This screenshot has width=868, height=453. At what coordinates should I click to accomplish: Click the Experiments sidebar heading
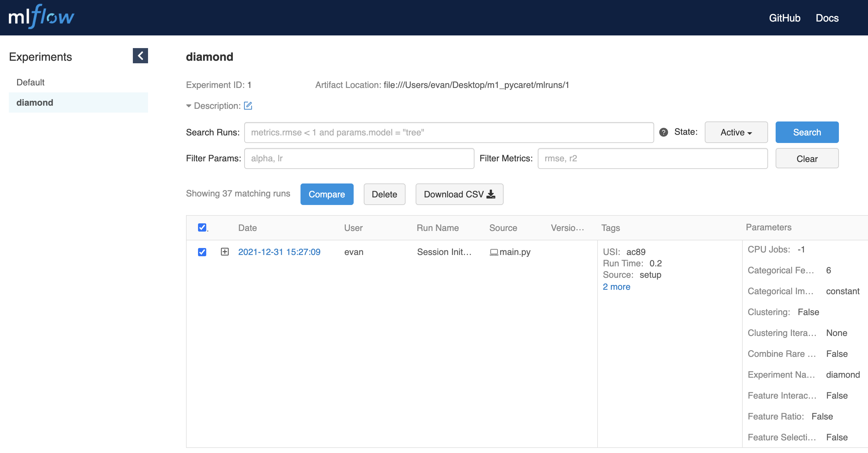point(40,57)
